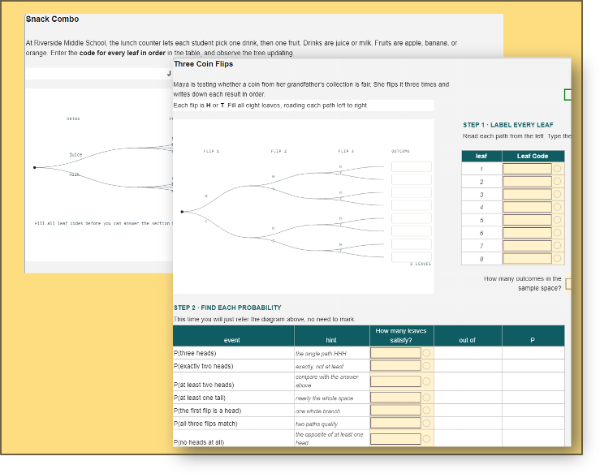Click the Leaf Code input for leaf 6
Viewport: 600px width, 475px height.
pos(527,233)
